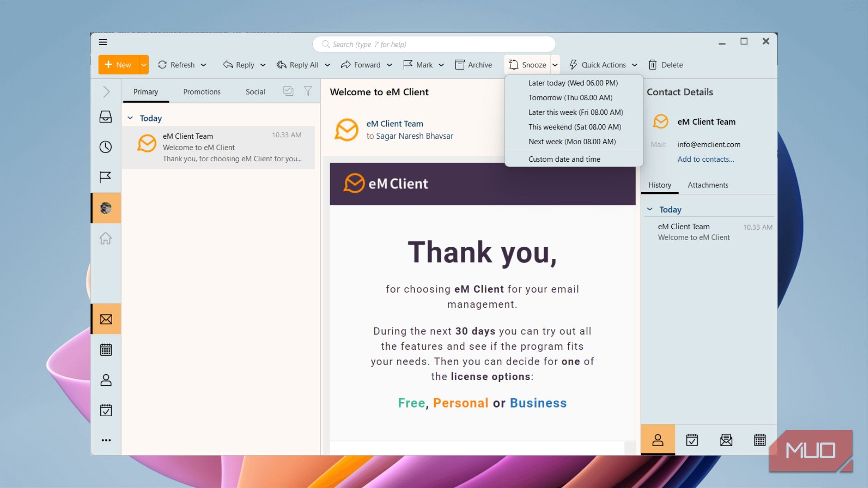Open the Inbox tray icon in sidebar
The height and width of the screenshot is (488, 868).
pos(106,117)
